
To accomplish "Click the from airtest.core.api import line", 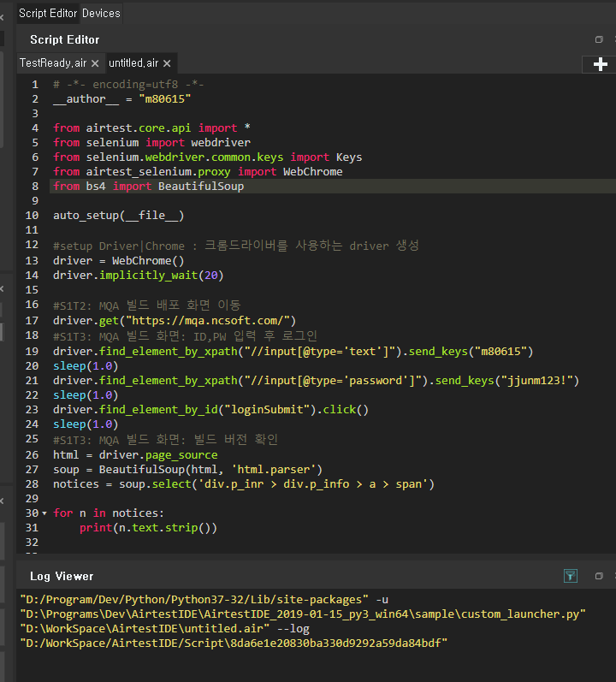I will point(151,128).
